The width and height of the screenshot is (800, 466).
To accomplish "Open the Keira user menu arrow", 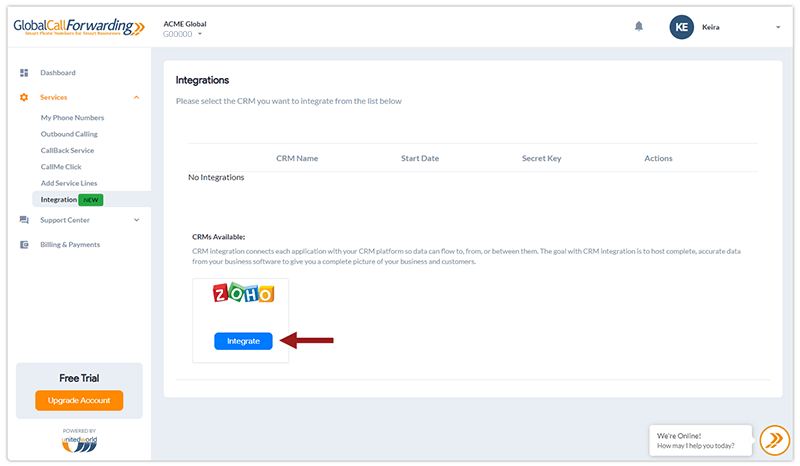I will (x=778, y=27).
